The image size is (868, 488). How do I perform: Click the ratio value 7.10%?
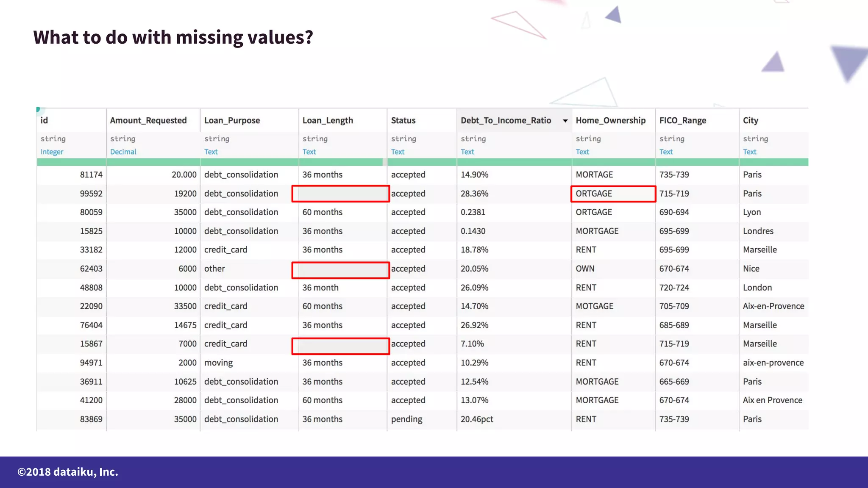pos(472,344)
